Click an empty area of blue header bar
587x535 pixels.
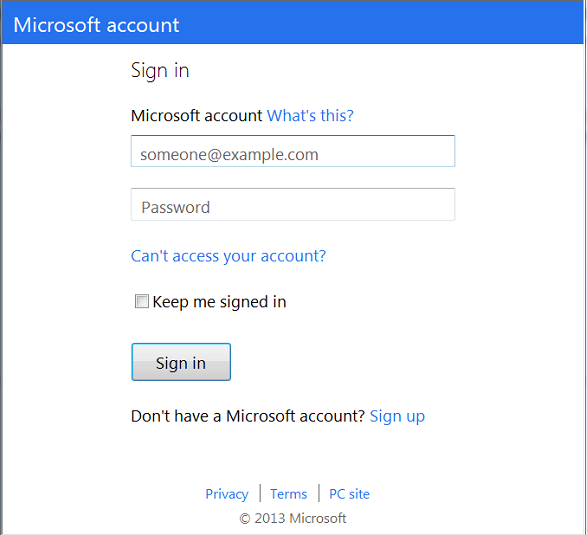tap(374, 22)
